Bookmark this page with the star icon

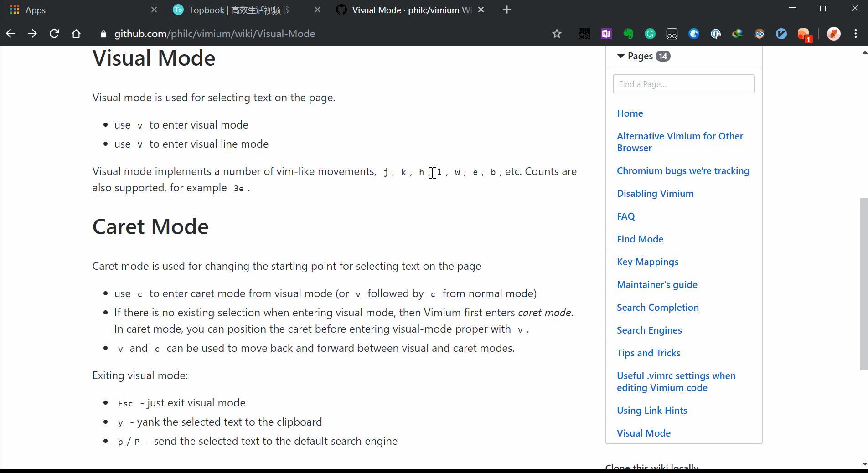(556, 34)
